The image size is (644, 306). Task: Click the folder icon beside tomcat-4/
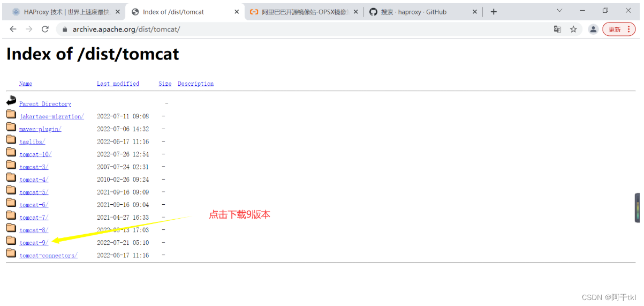11,177
